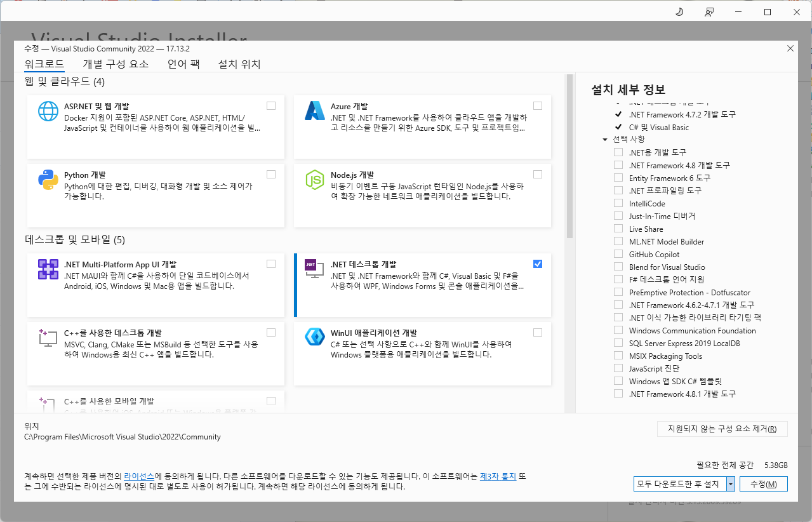Collapse the 선택 사항 section
Image resolution: width=812 pixels, height=522 pixels.
click(x=605, y=139)
